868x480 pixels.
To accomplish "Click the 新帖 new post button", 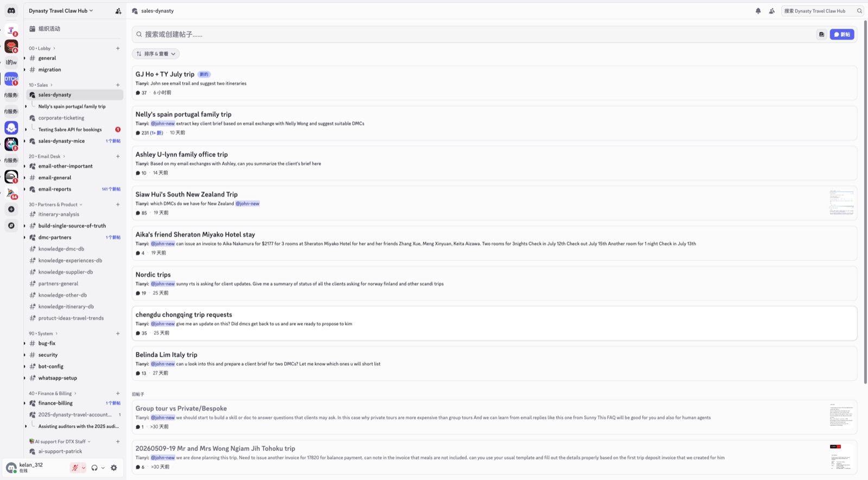I will pos(842,34).
